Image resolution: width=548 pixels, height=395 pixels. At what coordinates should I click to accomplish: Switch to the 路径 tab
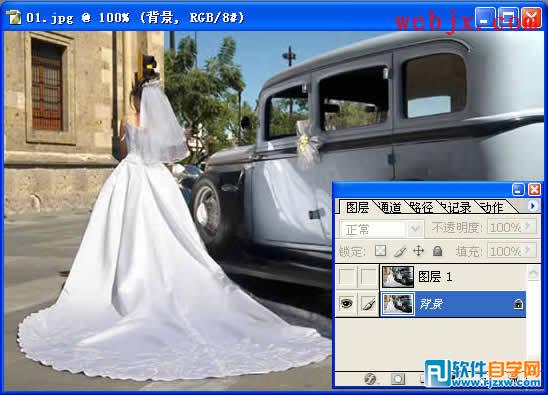pos(421,208)
